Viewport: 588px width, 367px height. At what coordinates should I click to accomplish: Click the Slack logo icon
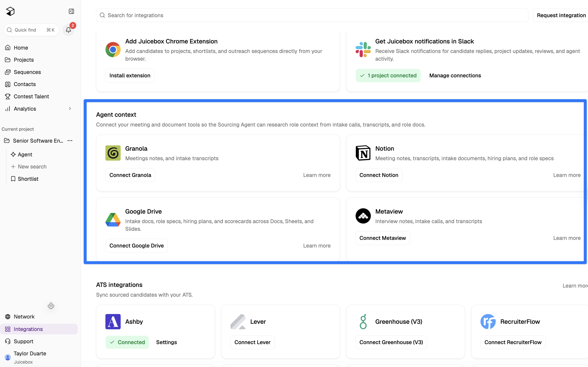pos(363,50)
